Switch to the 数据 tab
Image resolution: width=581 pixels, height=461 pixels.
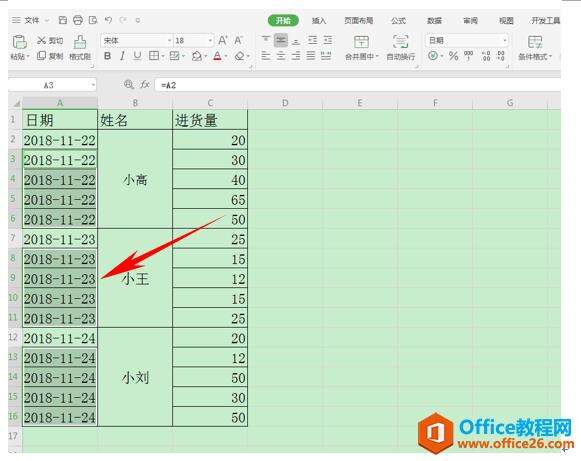[x=434, y=20]
